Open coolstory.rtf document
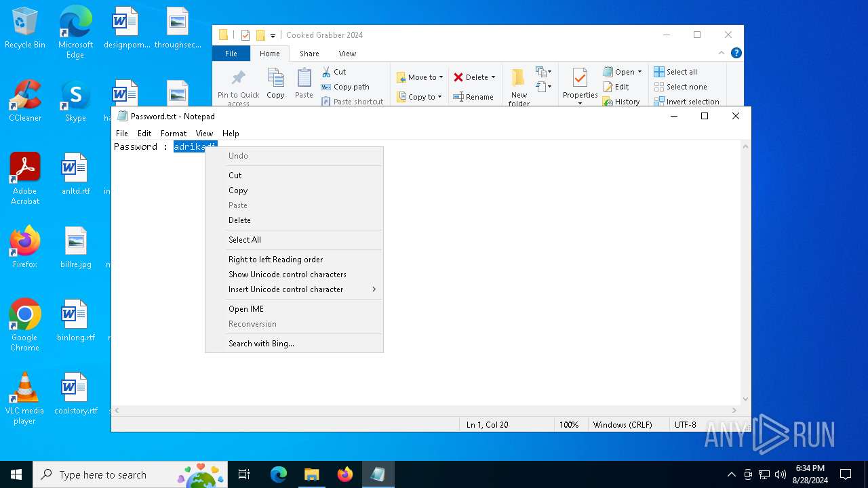 (75, 394)
